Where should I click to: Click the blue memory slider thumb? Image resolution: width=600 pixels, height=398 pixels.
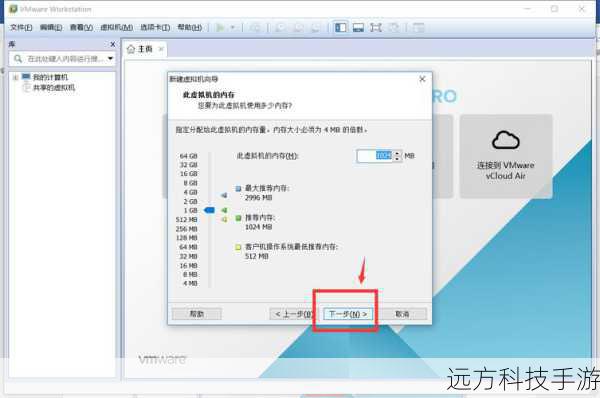(x=209, y=210)
